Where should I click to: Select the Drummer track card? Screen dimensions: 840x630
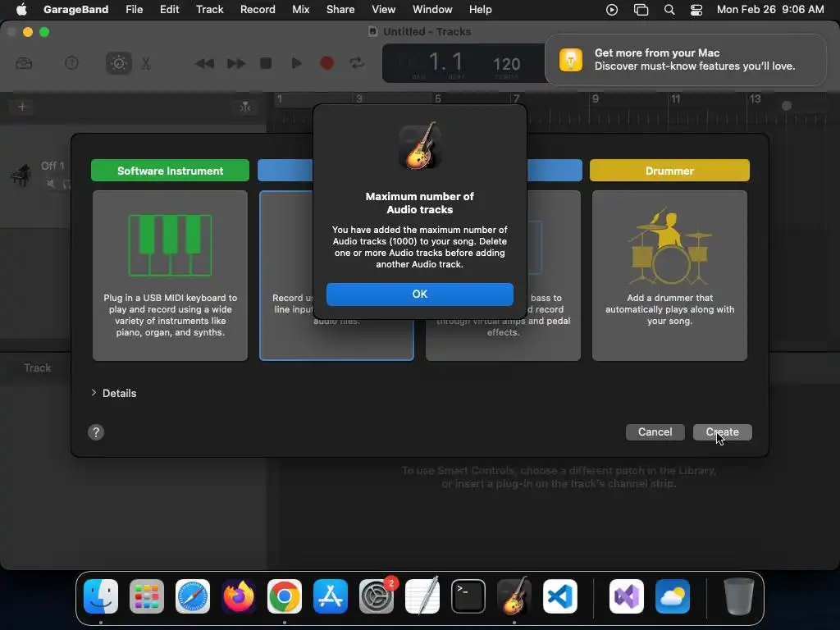(669, 276)
